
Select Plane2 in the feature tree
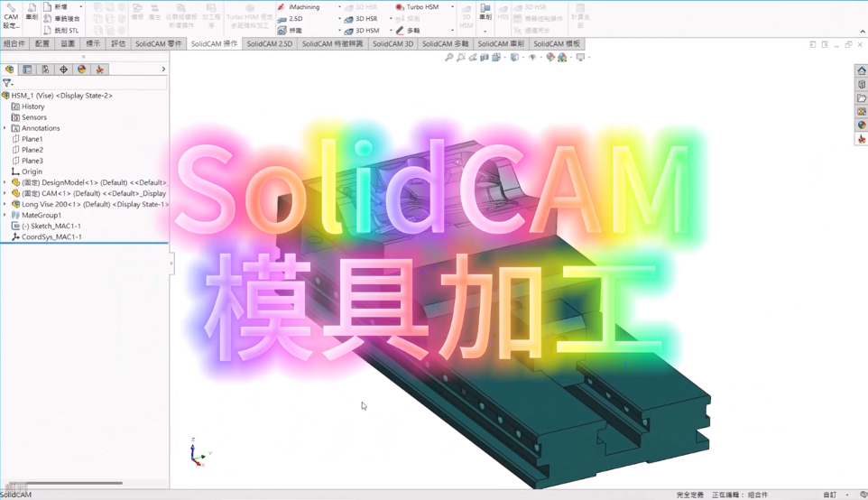point(32,150)
